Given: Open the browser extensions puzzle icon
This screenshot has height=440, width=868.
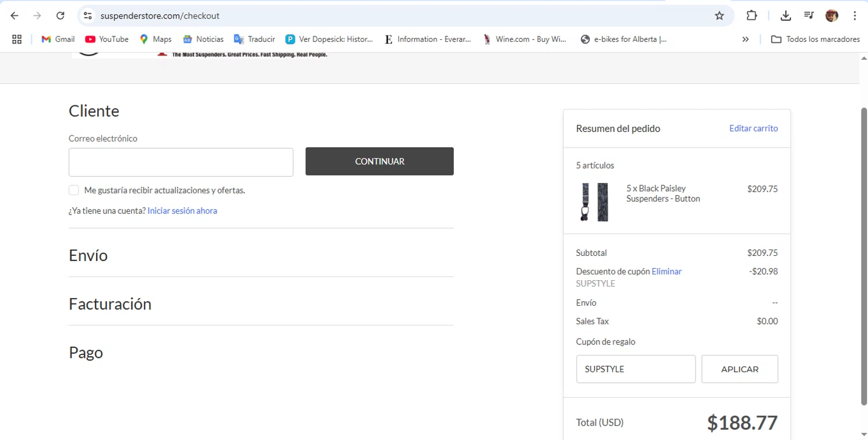Looking at the screenshot, I should 752,16.
